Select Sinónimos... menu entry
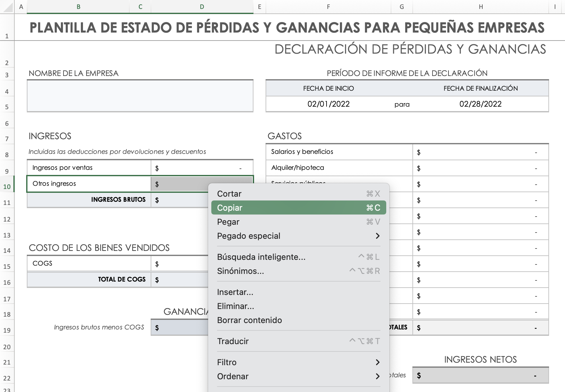Screen dimensions: 565x392 coord(298,271)
